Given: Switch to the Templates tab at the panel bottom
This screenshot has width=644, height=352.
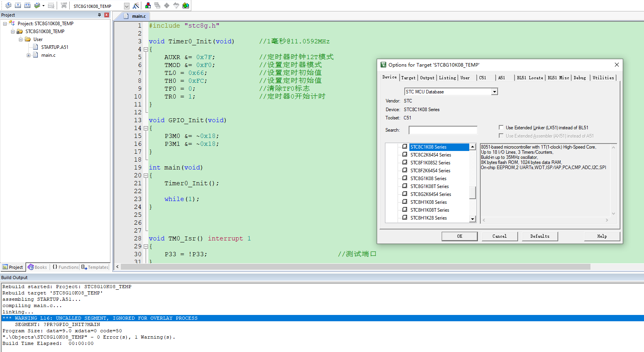Looking at the screenshot, I should pos(95,267).
